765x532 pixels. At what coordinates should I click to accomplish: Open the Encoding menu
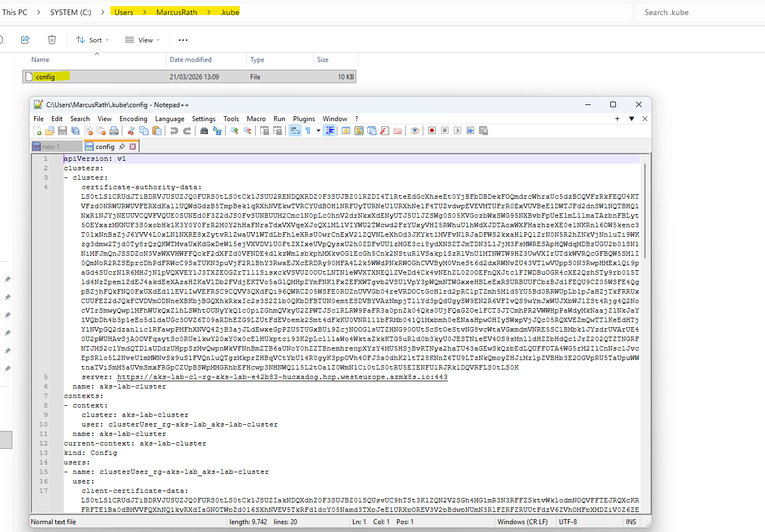133,119
